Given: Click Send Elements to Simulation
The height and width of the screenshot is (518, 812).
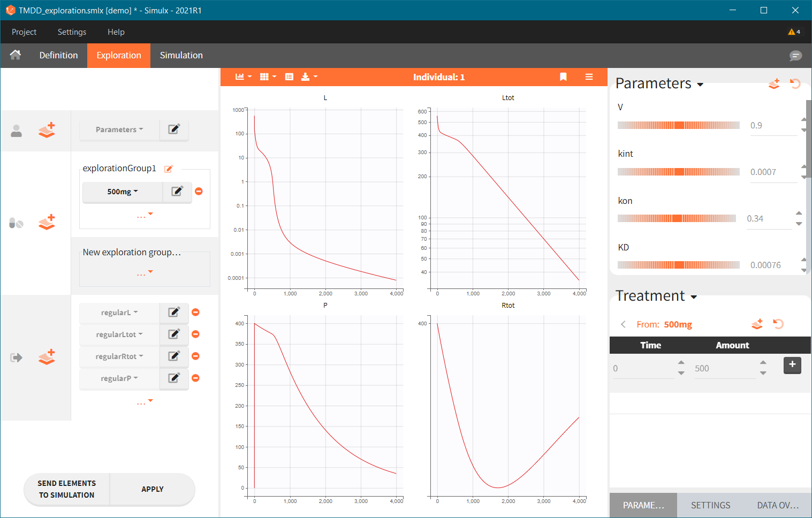Looking at the screenshot, I should click(67, 489).
